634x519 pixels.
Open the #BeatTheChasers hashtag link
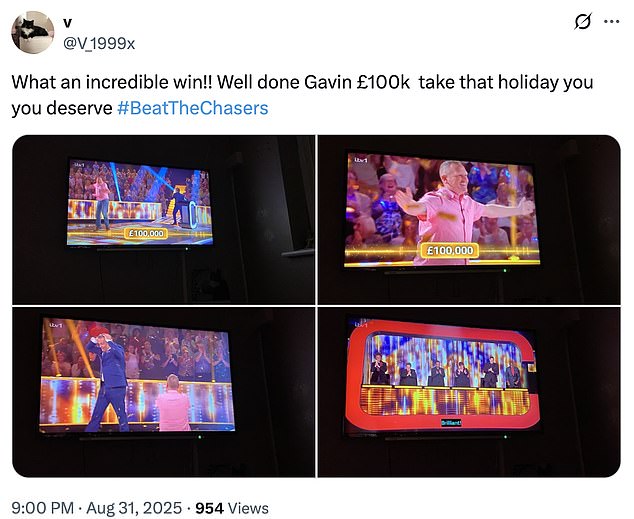[x=192, y=108]
